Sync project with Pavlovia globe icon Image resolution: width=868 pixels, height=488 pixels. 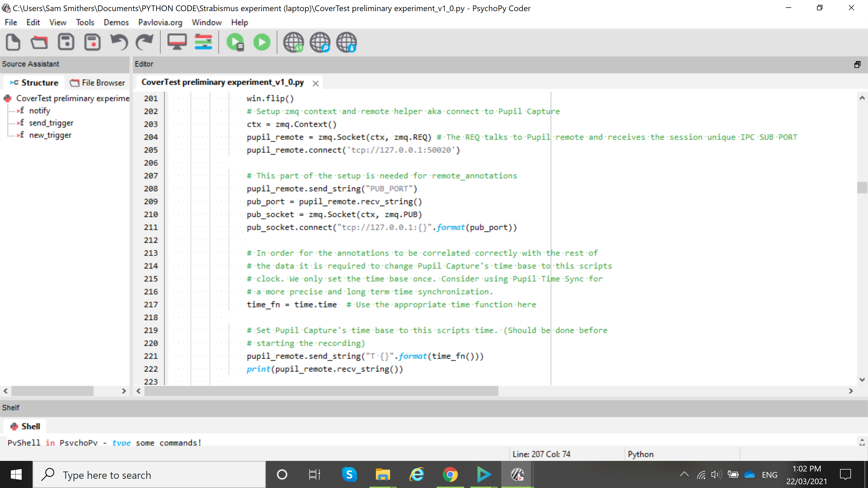click(x=293, y=42)
